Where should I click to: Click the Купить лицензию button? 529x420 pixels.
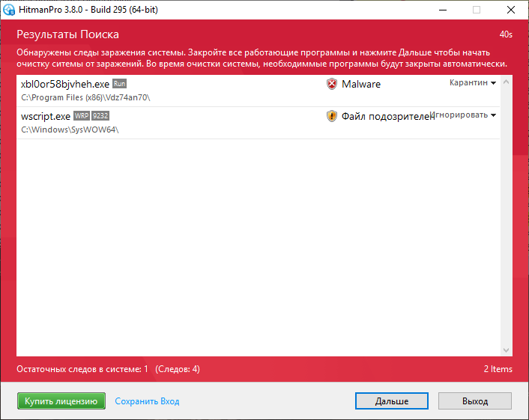tap(61, 401)
